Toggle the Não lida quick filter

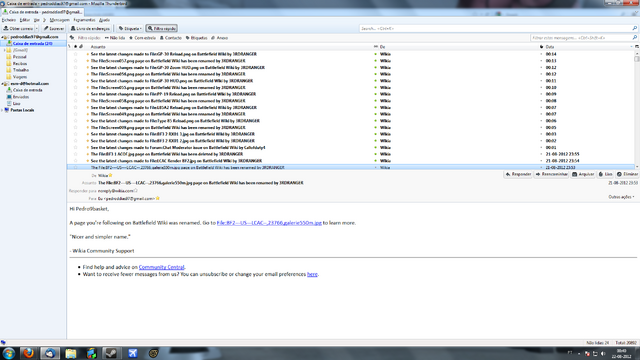coord(115,38)
